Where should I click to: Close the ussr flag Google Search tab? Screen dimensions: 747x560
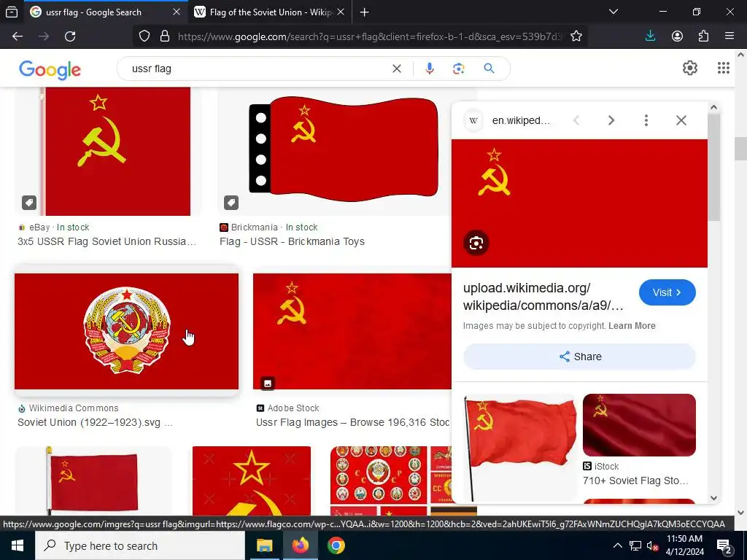pos(177,12)
